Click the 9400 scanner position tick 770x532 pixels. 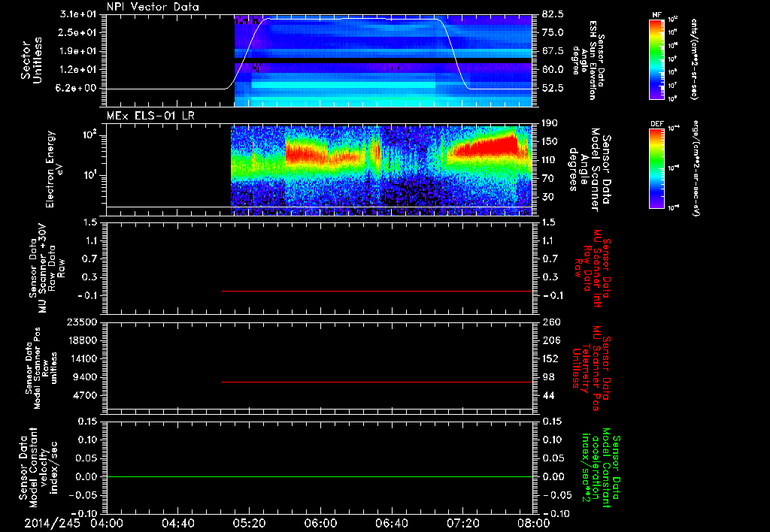86,377
